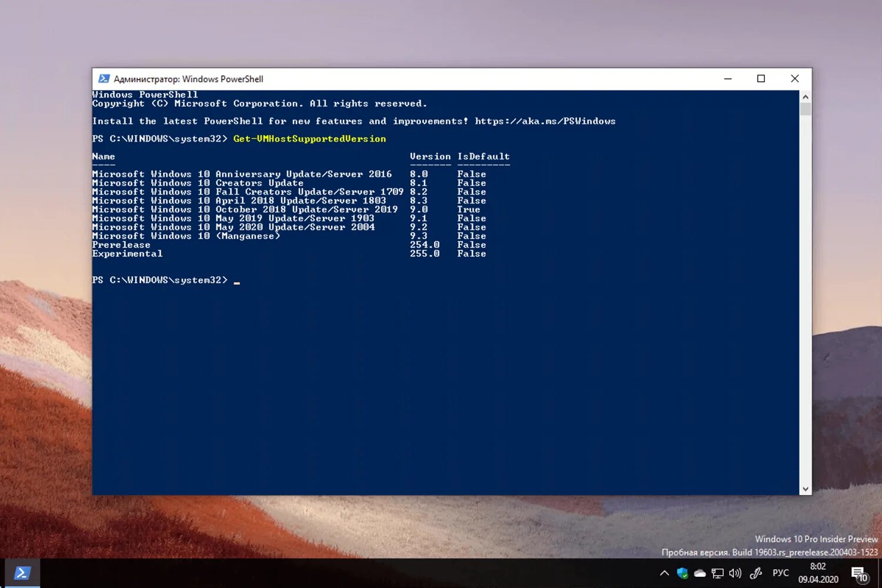Click the https://aka.ms/PSWindows link text

tap(545, 121)
